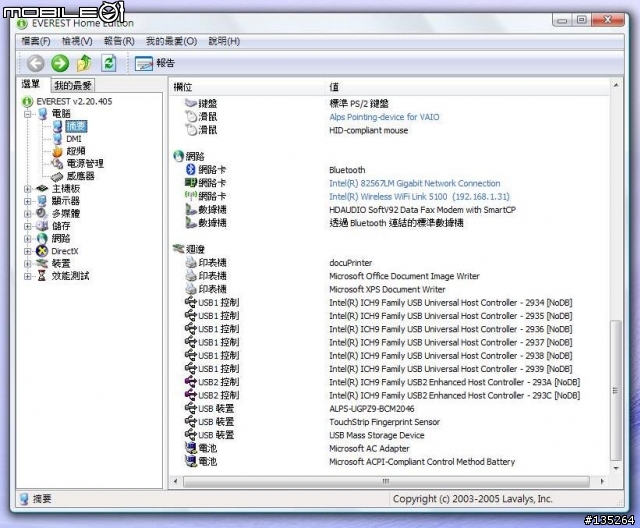Screen dimensions: 640x528
Task: Click the 週邊 section header icon
Action: coord(178,248)
